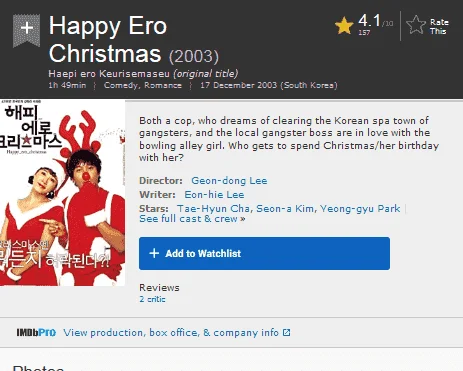Click the IMDbPro logo
Screen dimensions: 463x371
tap(36, 332)
